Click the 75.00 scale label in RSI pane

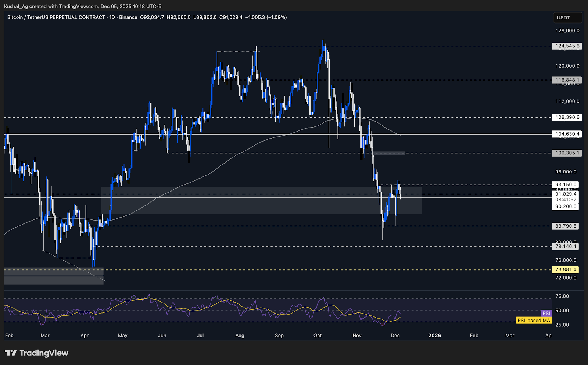coord(562,296)
